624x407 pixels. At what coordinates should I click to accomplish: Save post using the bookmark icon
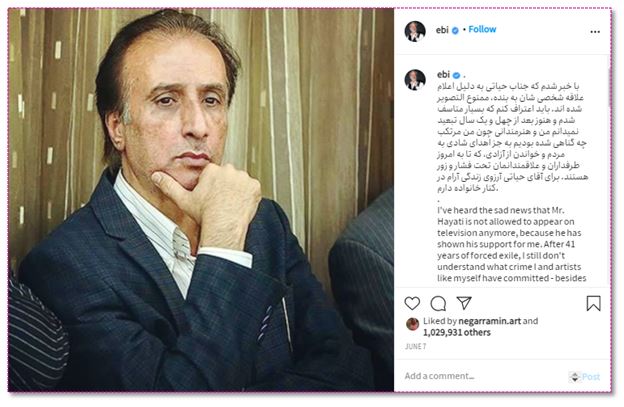593,303
